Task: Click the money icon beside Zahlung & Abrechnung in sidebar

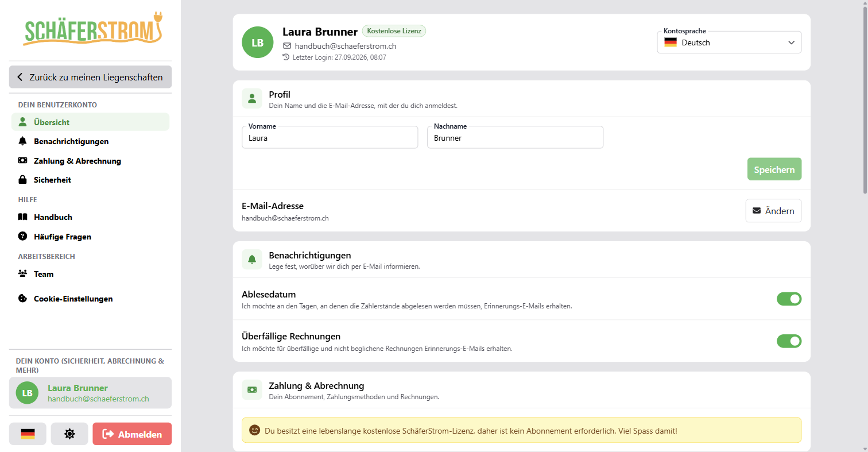Action: coord(22,161)
